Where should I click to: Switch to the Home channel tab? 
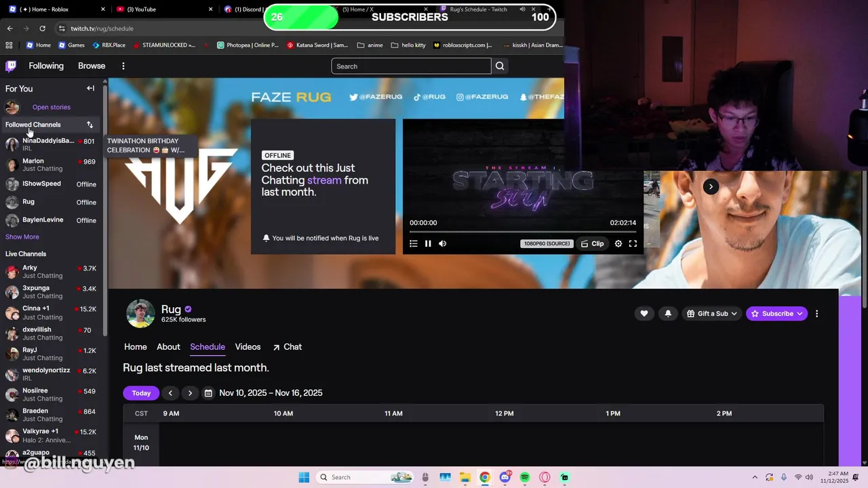136,346
